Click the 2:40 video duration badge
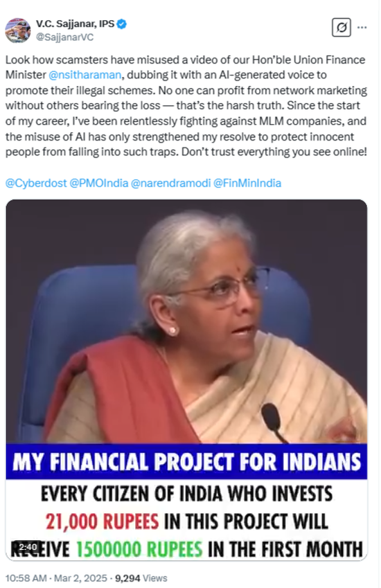Viewport: 381px width, 588px height. (x=28, y=547)
